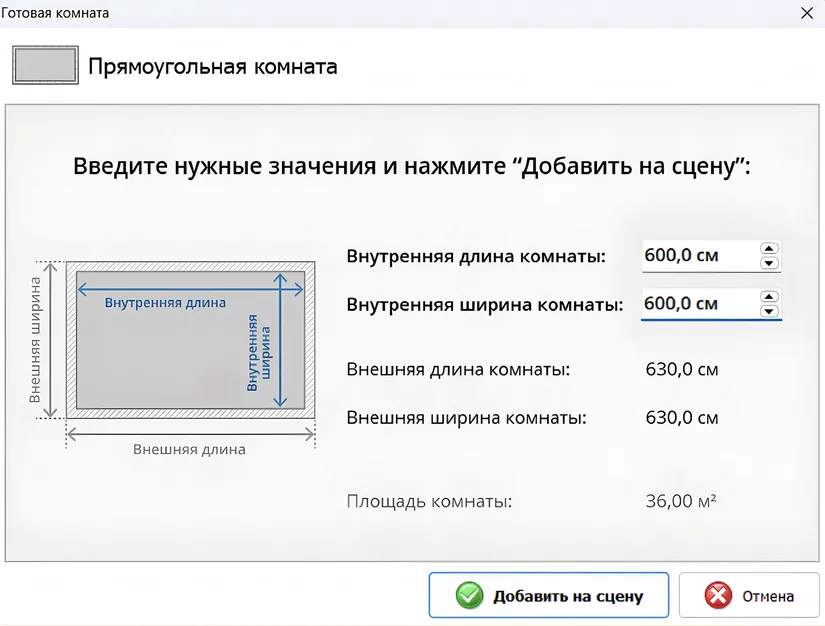The width and height of the screenshot is (825, 626).
Task: Decrease inner room length with down arrow
Action: tap(769, 262)
